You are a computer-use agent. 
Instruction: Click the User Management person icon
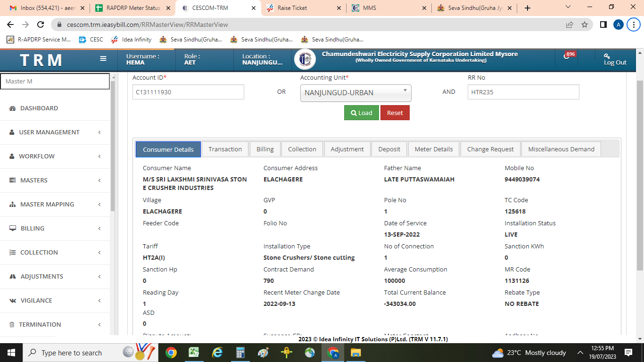12,132
